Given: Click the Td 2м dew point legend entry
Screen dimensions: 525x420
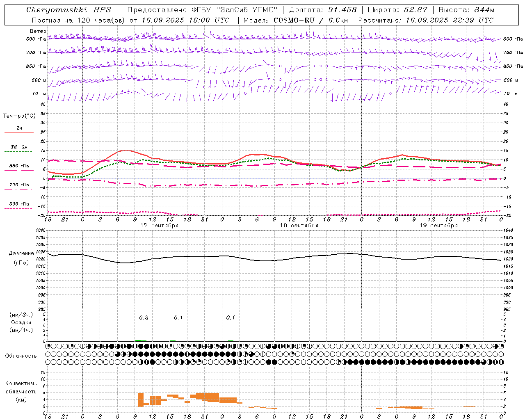Looking at the screenshot, I should pyautogui.click(x=19, y=147).
